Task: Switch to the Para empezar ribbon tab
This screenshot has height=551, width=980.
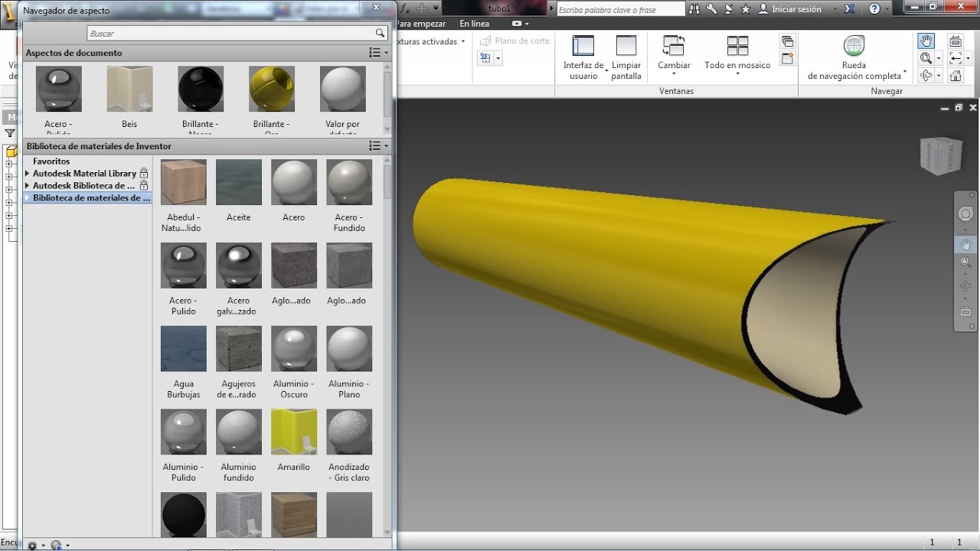Action: pos(420,24)
